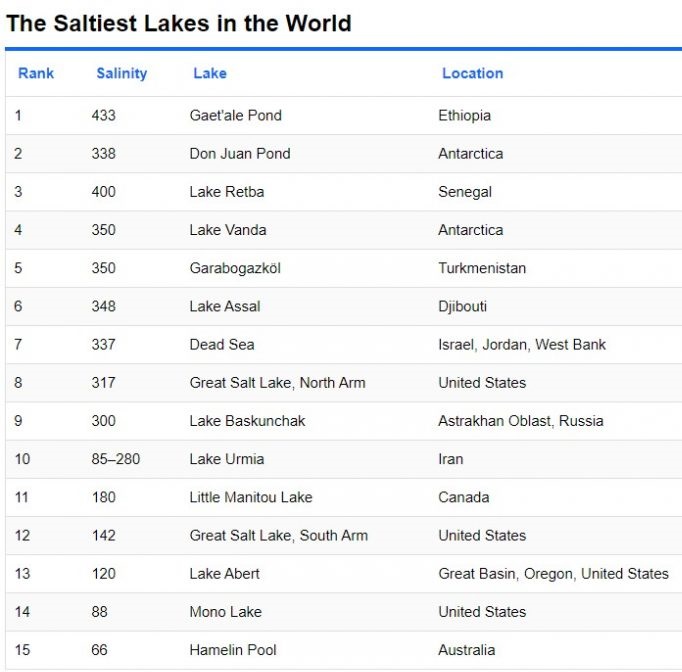Click the Little Manitou Lake name

tap(250, 497)
